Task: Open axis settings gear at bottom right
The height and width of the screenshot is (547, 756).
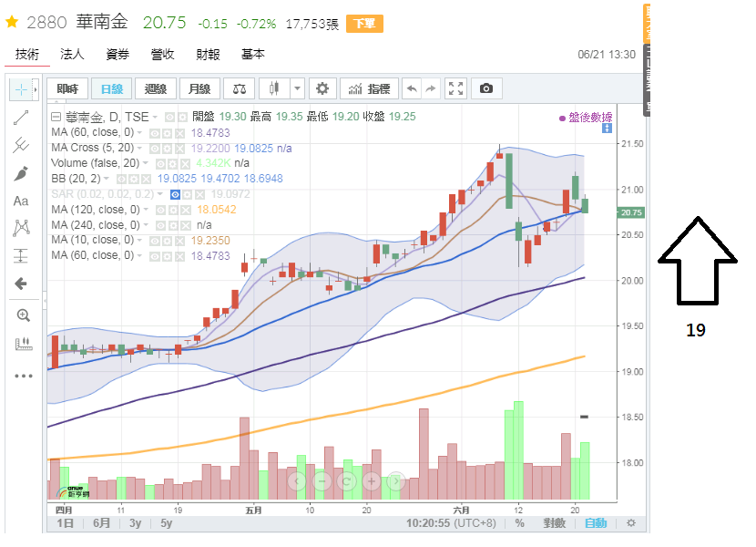Action: point(630,523)
